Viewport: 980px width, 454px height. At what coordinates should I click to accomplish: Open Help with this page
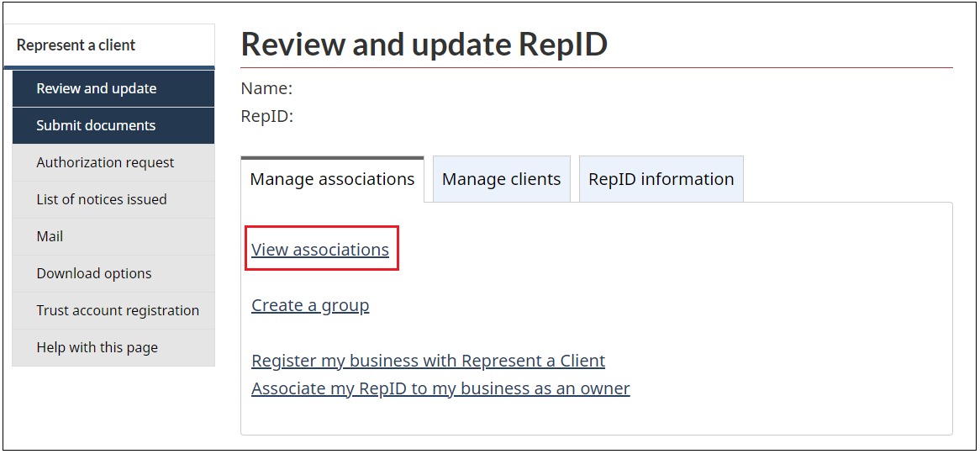(x=113, y=348)
